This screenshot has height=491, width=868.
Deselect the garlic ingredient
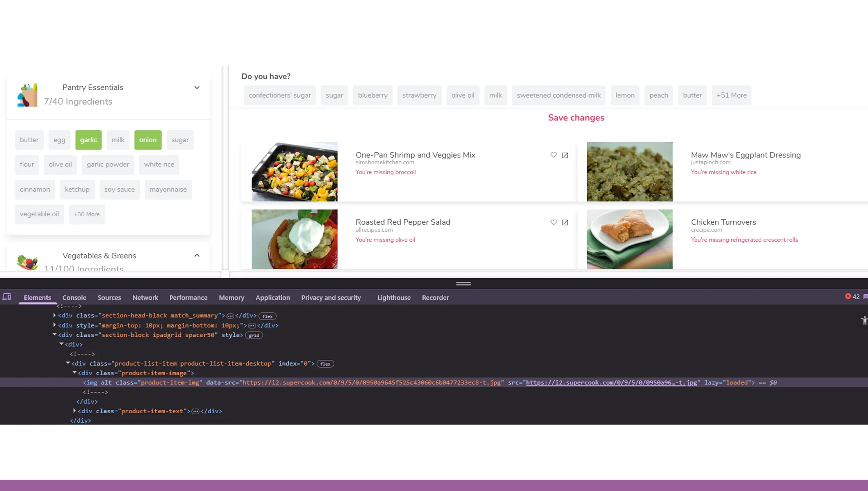88,140
